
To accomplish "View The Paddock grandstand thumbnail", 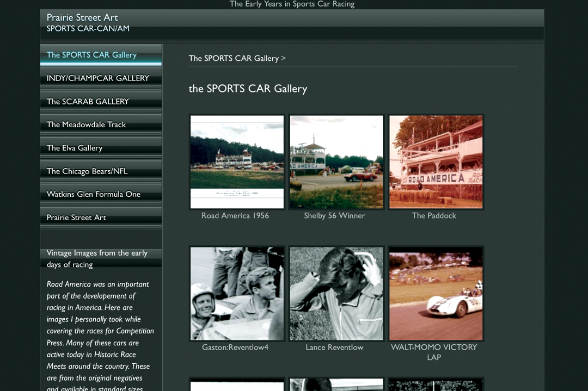I will click(x=436, y=162).
